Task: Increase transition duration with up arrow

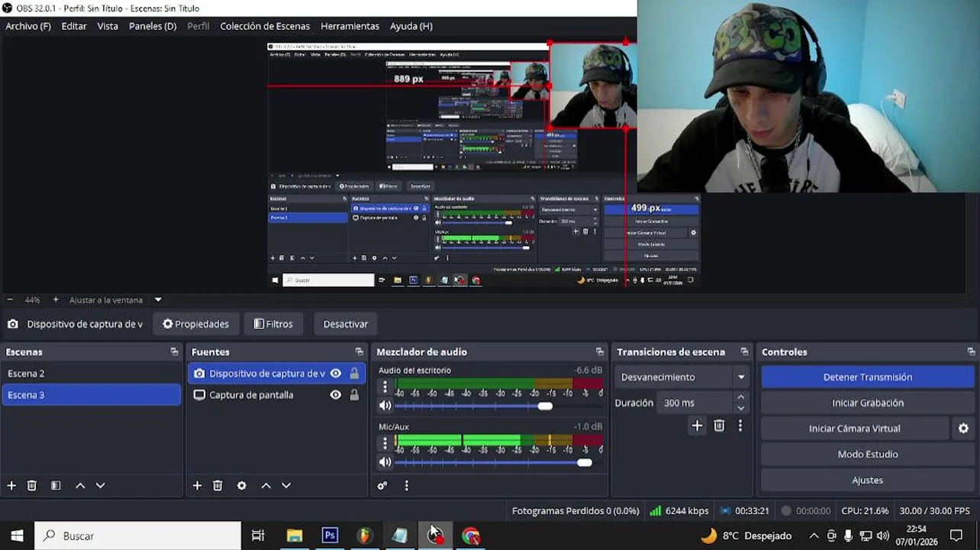Action: coord(740,397)
